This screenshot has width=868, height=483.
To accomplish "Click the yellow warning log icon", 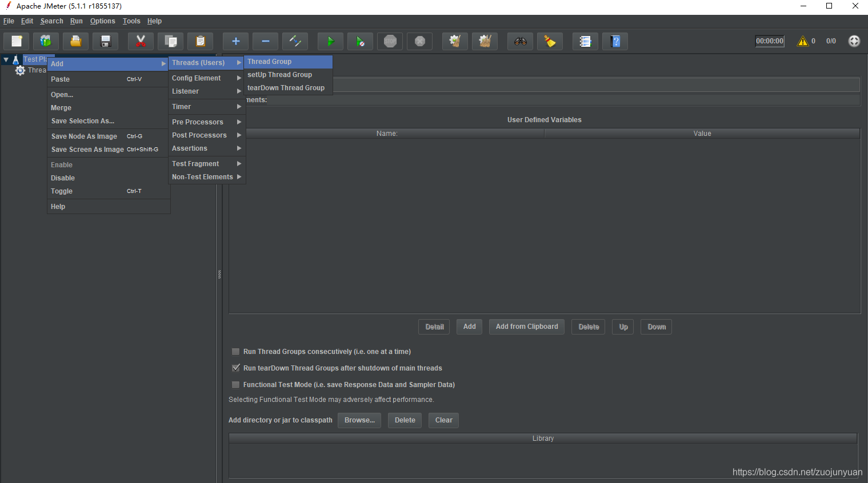I will coord(803,41).
